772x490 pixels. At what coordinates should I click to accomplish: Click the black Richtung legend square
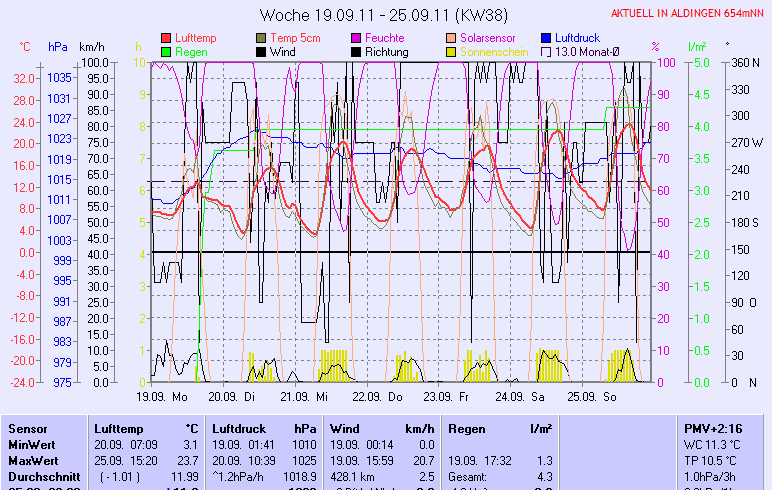tap(356, 52)
